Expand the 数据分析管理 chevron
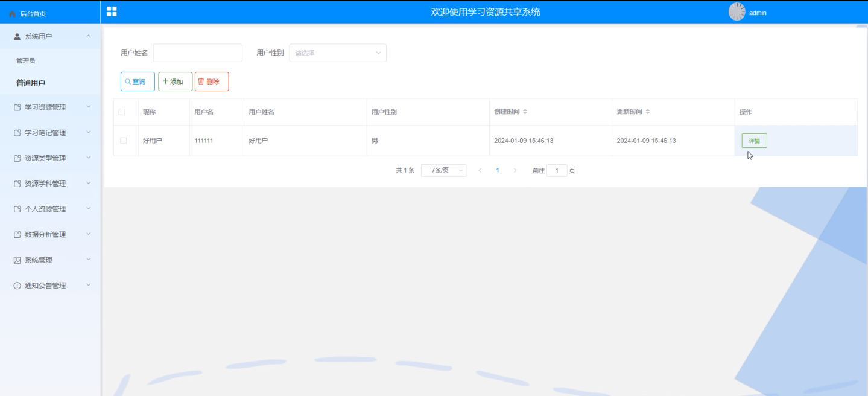Image resolution: width=868 pixels, height=396 pixels. click(89, 234)
